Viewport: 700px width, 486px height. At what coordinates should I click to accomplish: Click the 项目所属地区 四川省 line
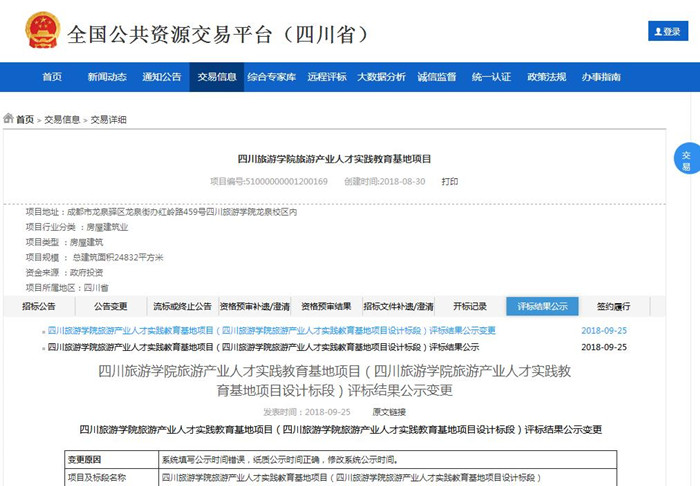(x=67, y=288)
